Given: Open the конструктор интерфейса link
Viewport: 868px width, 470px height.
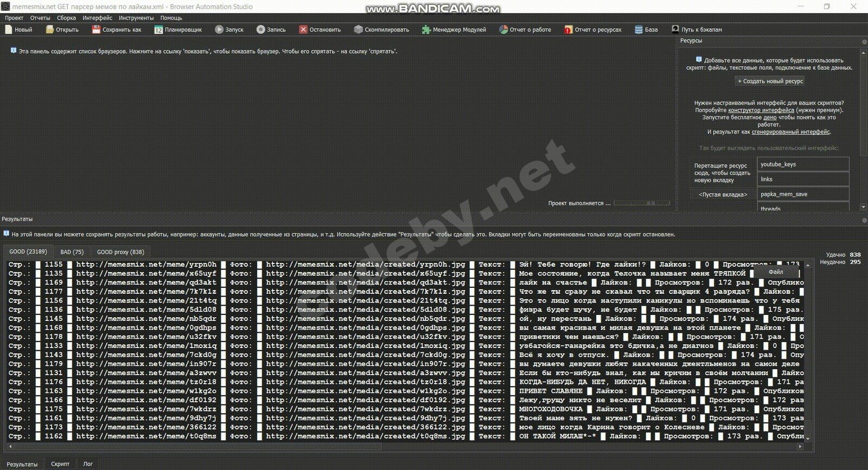Looking at the screenshot, I should (761, 110).
